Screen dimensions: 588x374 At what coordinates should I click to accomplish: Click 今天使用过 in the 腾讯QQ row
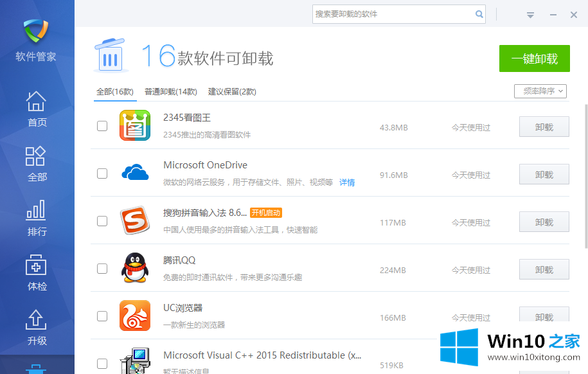pyautogui.click(x=470, y=271)
